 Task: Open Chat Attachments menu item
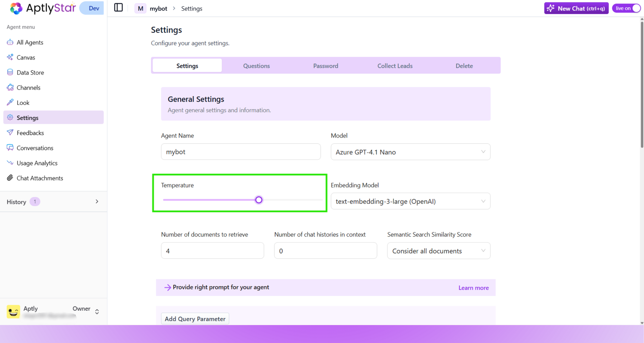click(53, 178)
